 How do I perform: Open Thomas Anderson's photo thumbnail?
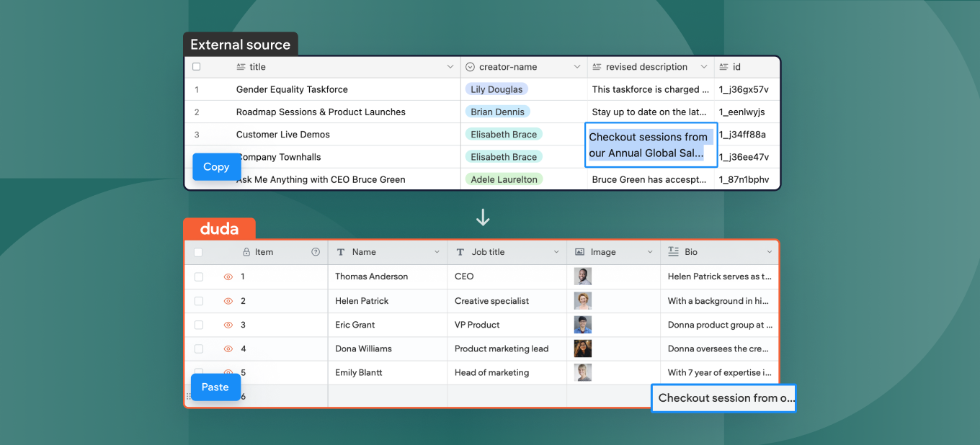[x=583, y=277]
